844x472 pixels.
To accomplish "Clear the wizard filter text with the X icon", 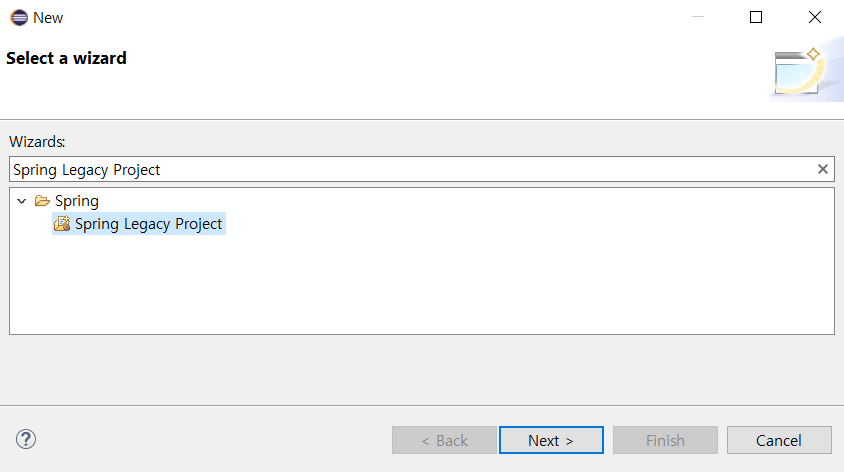I will point(823,169).
